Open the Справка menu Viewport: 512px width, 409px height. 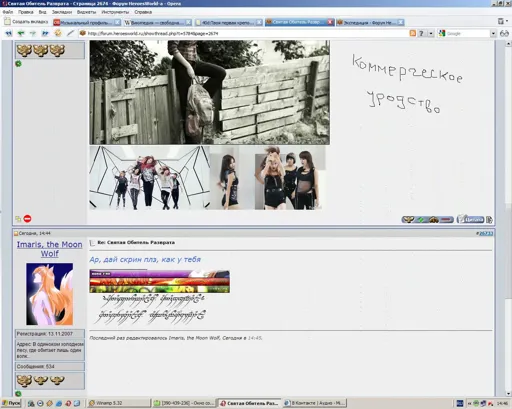point(143,12)
